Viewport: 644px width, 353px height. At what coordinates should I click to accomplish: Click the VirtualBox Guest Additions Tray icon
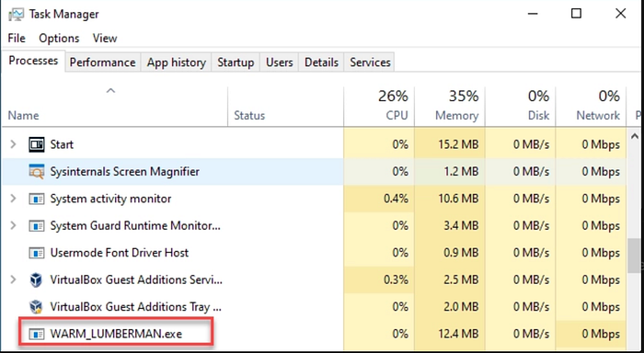click(37, 307)
